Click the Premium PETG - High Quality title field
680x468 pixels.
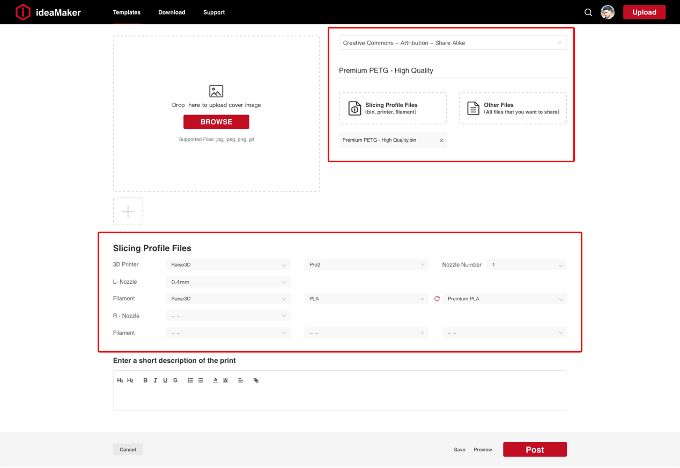[x=452, y=70]
